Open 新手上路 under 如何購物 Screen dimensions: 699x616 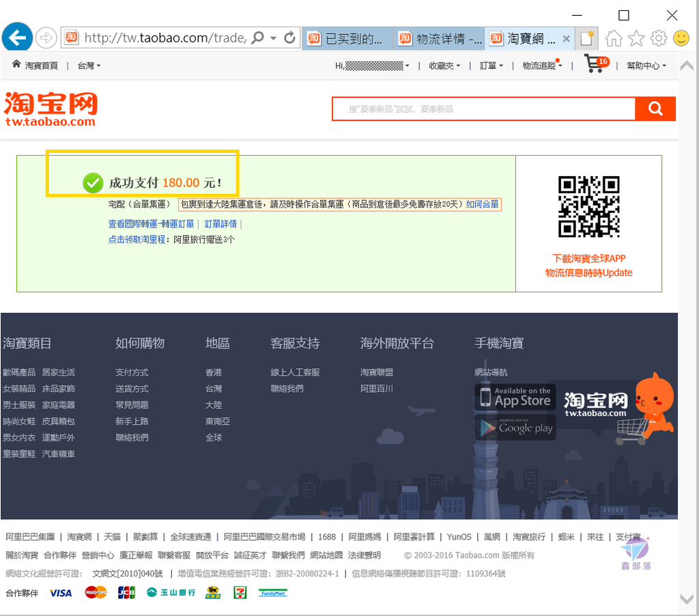[x=132, y=421]
